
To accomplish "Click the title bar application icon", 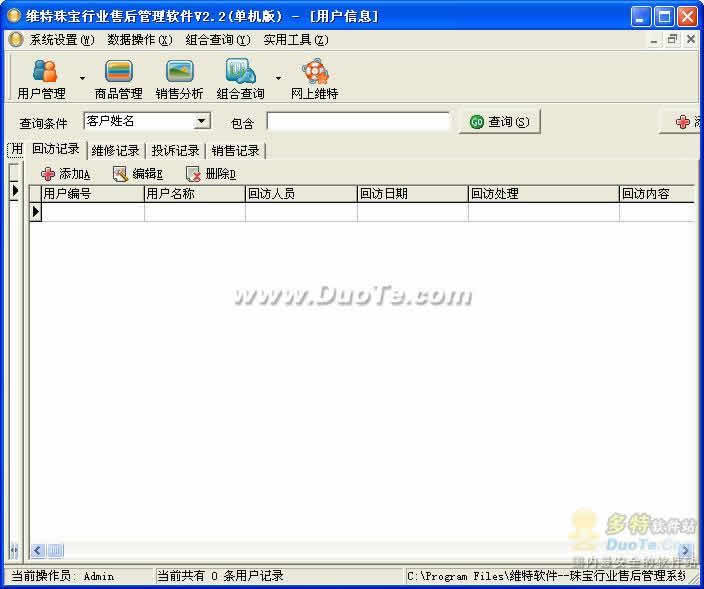I will [x=13, y=16].
